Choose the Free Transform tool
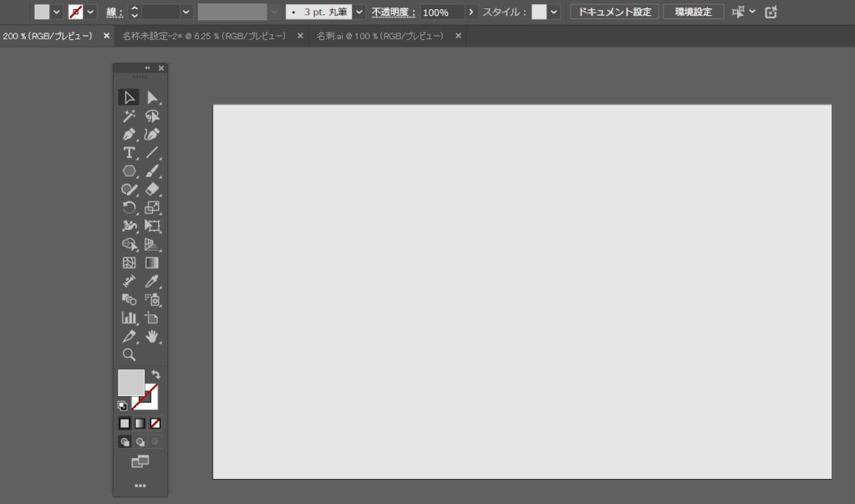 pos(152,226)
